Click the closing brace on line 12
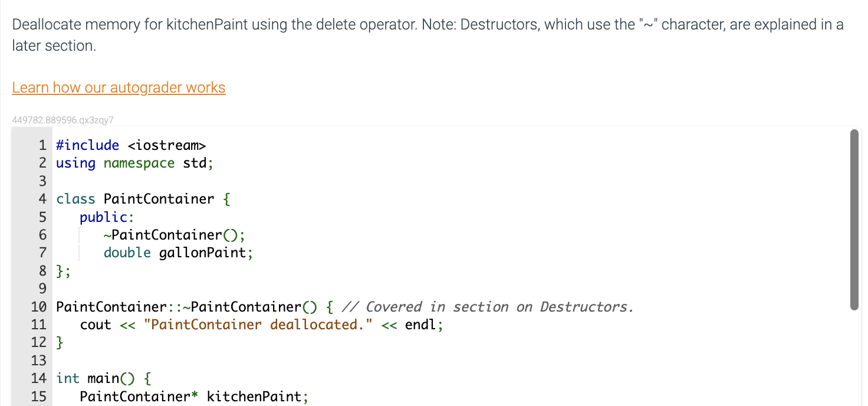The height and width of the screenshot is (406, 868). tap(58, 342)
